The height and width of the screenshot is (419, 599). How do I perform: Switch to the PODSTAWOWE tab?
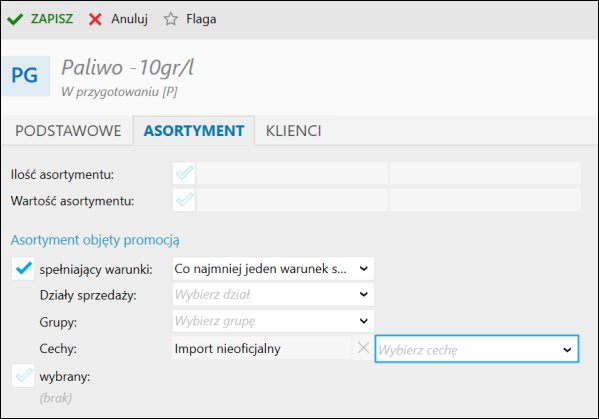(68, 131)
